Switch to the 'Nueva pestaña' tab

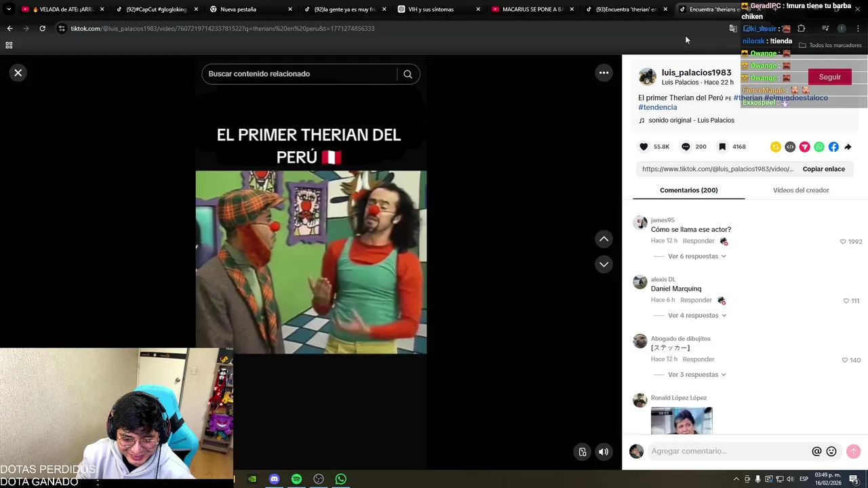tap(251, 9)
